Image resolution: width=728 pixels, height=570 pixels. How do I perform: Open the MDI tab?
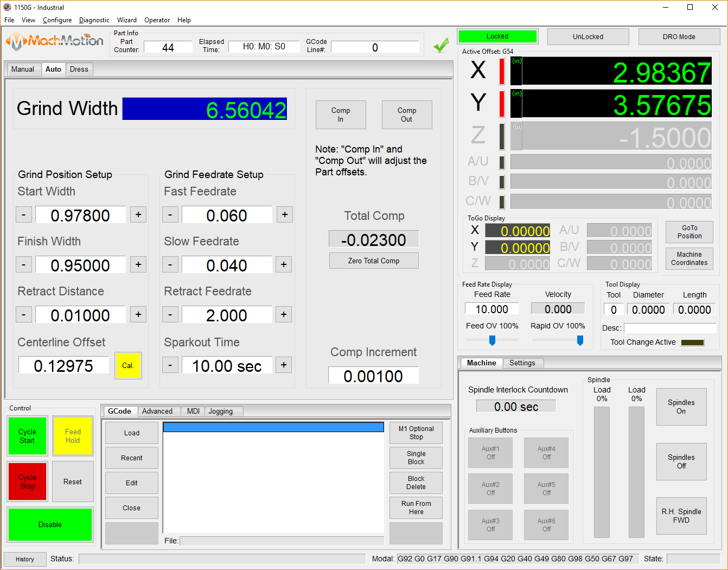[193, 411]
